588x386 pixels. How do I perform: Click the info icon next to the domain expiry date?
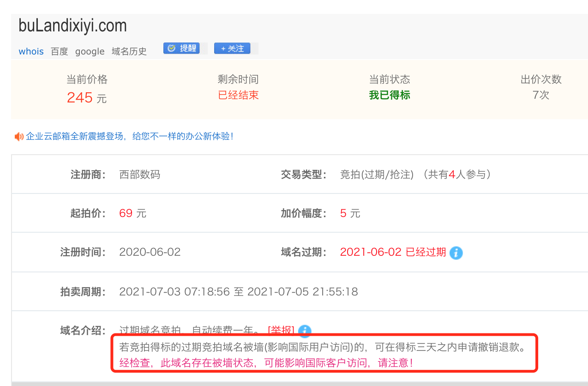point(456,253)
